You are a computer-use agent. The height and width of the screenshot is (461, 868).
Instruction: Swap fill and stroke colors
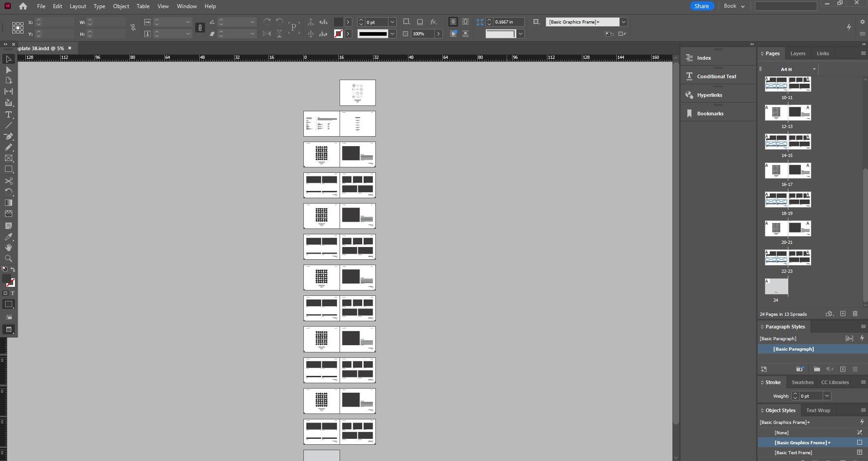13,269
